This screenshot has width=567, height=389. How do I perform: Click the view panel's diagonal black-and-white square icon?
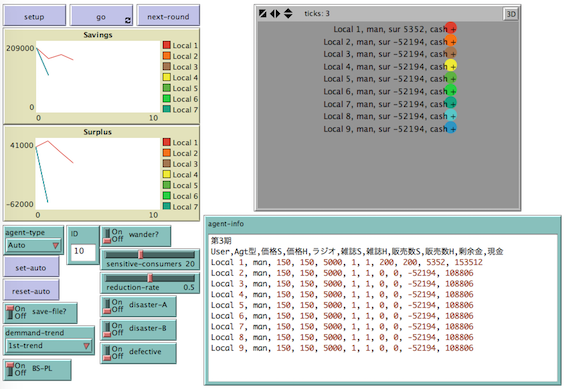pyautogui.click(x=263, y=14)
